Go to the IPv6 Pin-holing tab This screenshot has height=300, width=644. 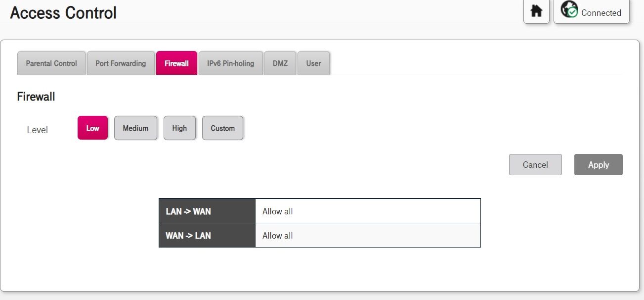click(x=230, y=63)
